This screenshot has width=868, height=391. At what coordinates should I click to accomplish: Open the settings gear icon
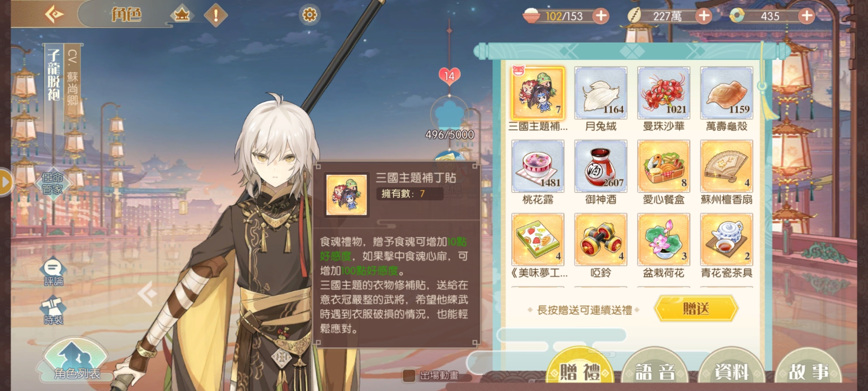pyautogui.click(x=309, y=15)
